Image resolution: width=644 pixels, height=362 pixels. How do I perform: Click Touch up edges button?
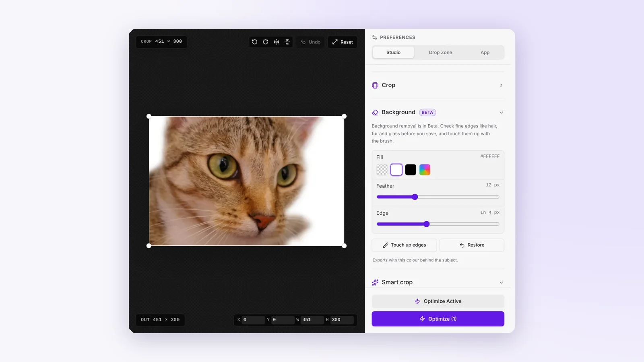[404, 245]
